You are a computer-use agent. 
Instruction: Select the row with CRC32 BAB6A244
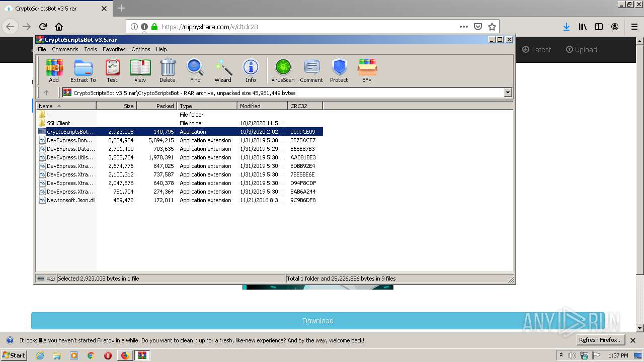[x=180, y=192]
